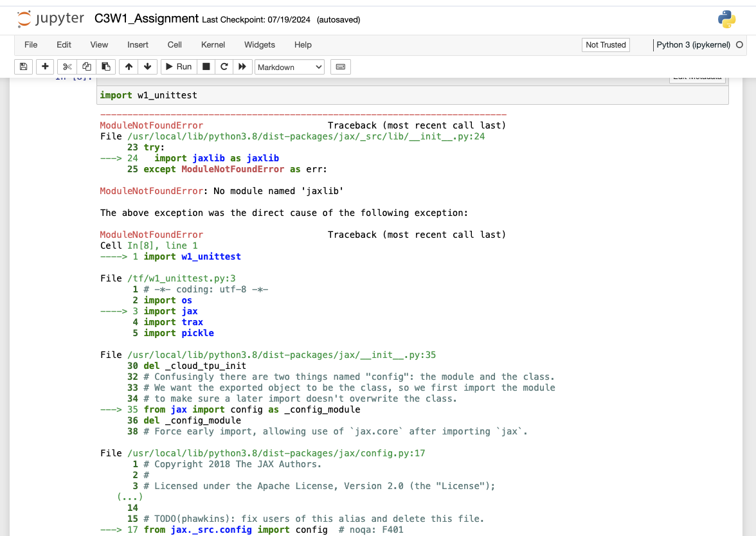Screen dimensions: 756x536
Task: Open the Help menu
Action: (x=303, y=45)
